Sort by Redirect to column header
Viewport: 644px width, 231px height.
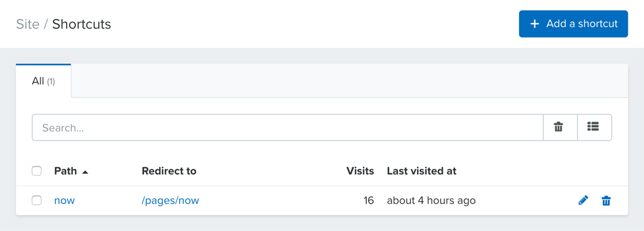pyautogui.click(x=169, y=171)
